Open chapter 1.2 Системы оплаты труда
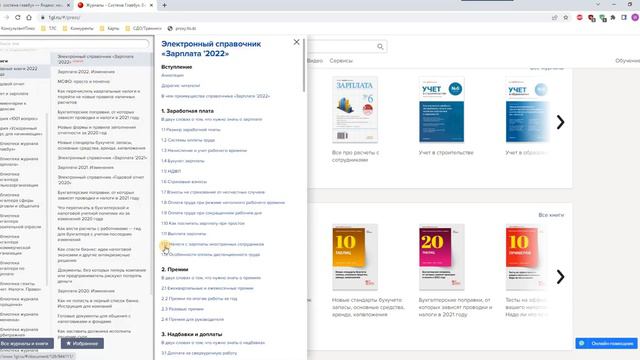Screen dimensions: 640x360 point(188,140)
